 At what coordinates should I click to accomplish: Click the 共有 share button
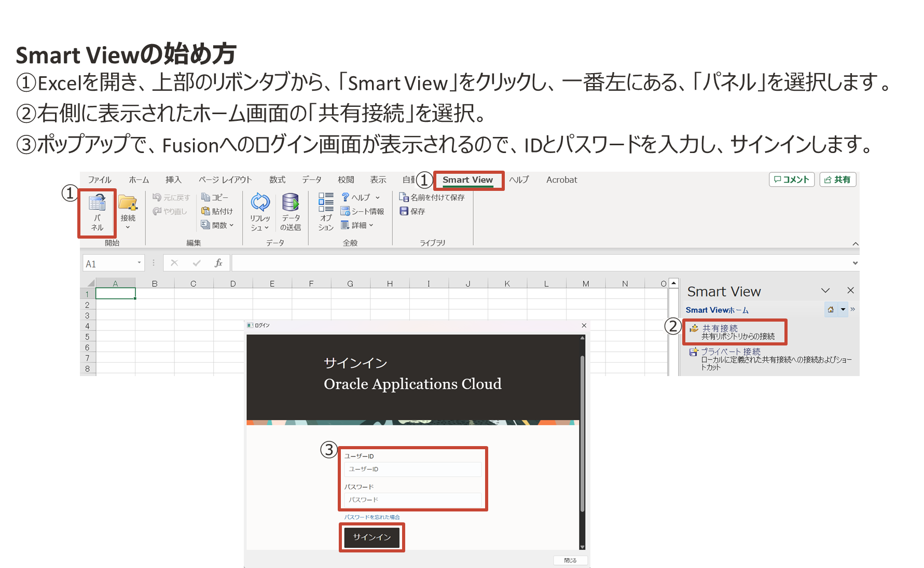click(838, 179)
